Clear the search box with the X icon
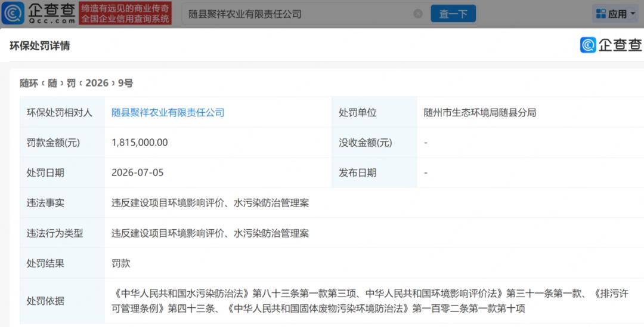The height and width of the screenshot is (327, 644). [x=417, y=14]
